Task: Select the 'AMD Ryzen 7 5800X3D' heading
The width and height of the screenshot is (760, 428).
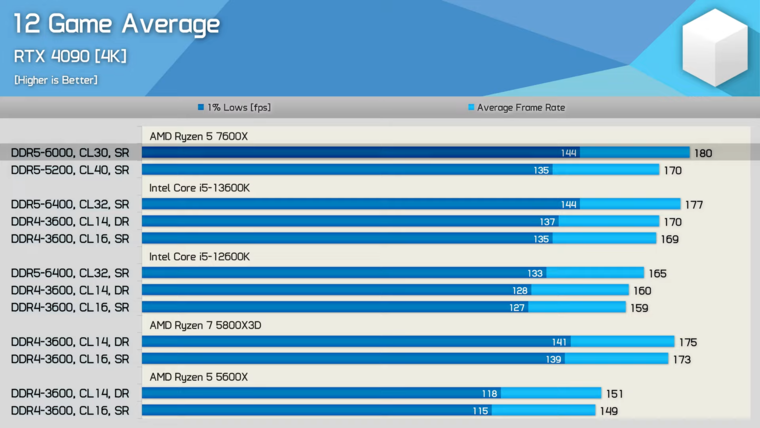Action: tap(205, 325)
